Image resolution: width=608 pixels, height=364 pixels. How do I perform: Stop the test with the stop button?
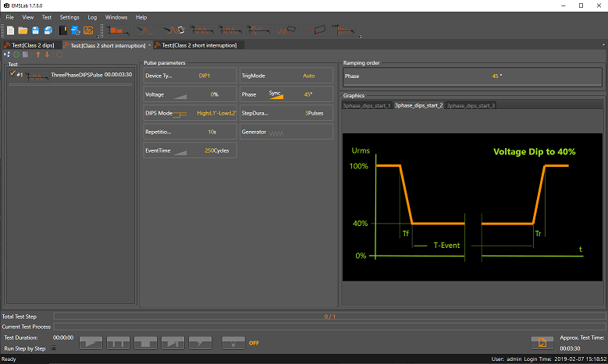(145, 342)
